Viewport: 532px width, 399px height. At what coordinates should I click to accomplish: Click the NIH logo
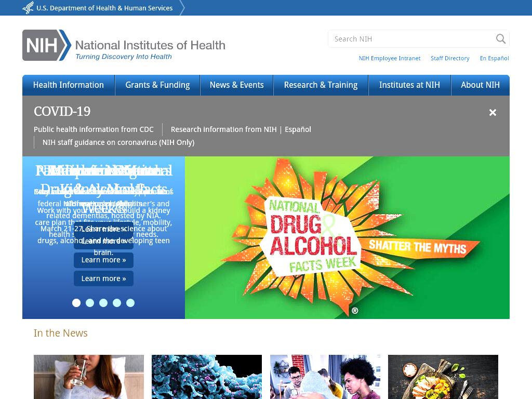point(47,45)
